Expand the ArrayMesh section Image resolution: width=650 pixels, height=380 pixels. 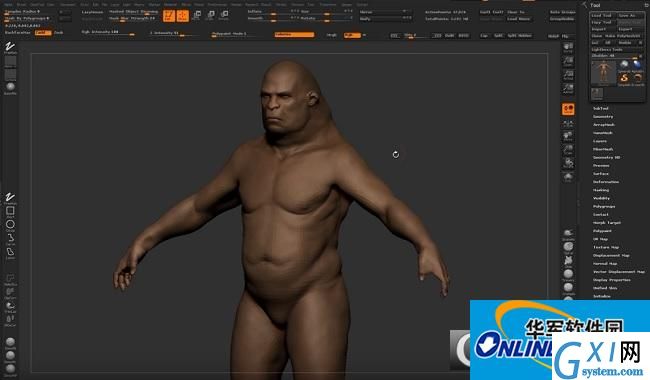tap(604, 125)
